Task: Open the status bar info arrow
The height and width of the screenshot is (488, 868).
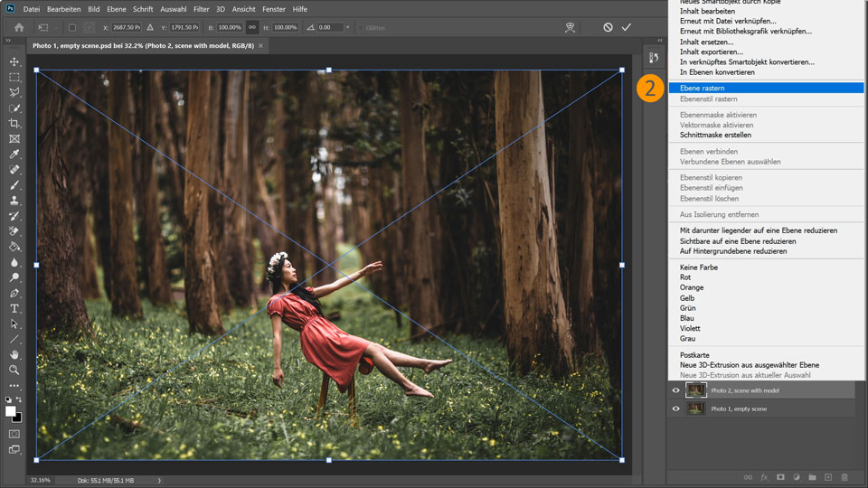Action: [x=160, y=480]
